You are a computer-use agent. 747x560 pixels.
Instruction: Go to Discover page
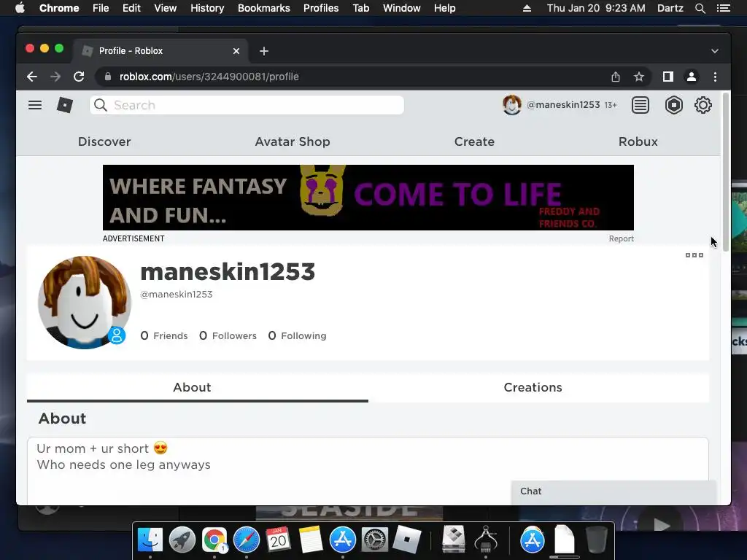click(x=104, y=141)
